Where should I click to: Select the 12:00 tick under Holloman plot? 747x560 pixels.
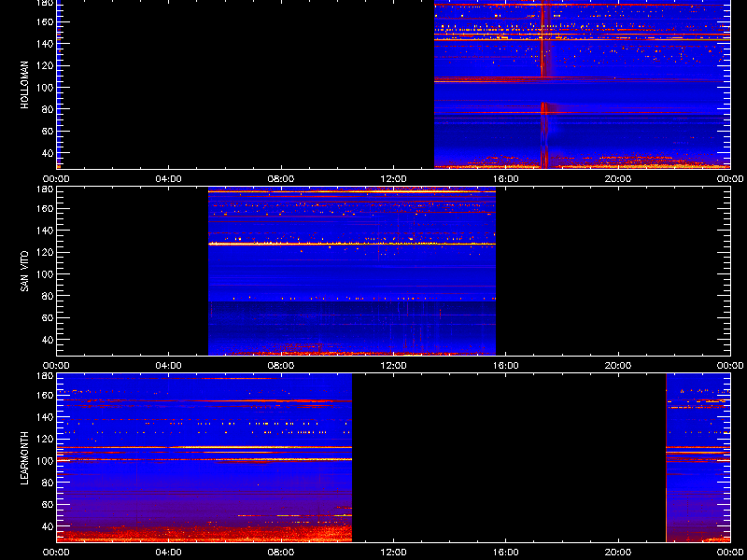[x=393, y=179]
